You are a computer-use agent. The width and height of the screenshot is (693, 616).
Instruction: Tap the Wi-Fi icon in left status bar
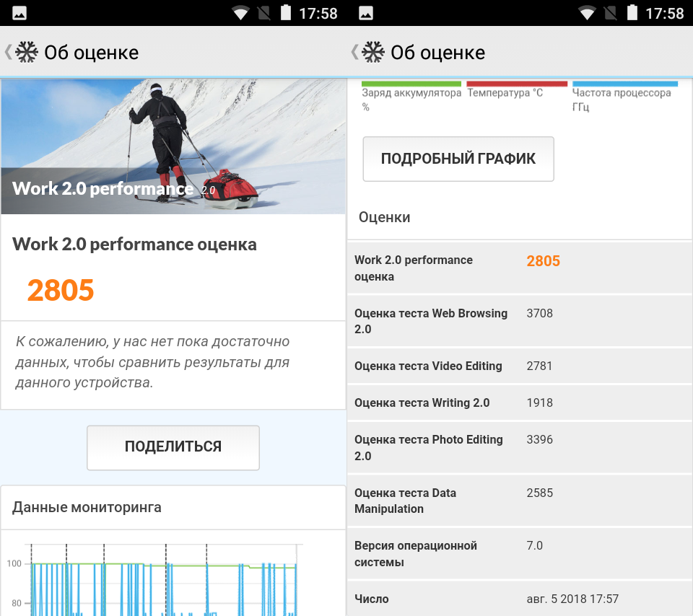tap(240, 13)
